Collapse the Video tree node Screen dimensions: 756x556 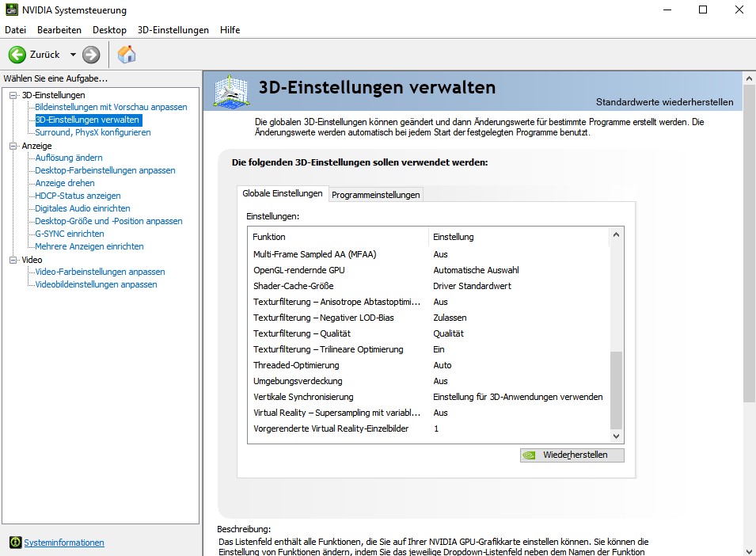tap(13, 260)
